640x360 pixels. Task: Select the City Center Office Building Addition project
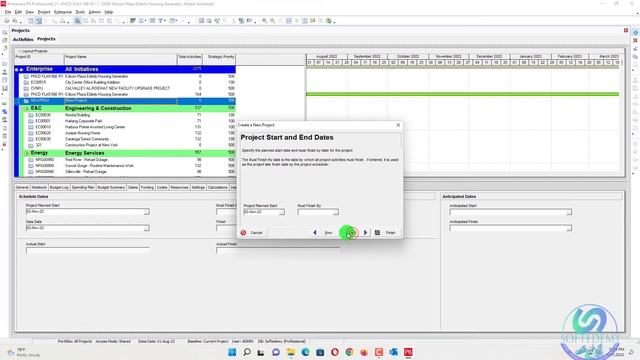coord(124,82)
